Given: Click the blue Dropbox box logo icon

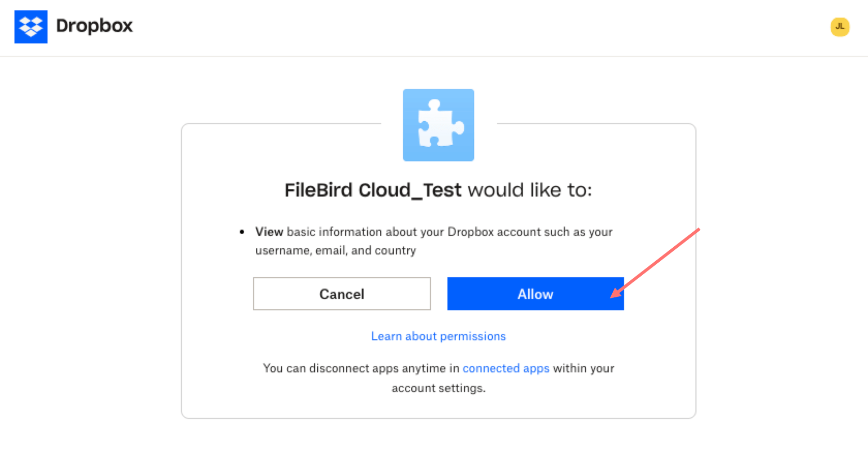Looking at the screenshot, I should pos(31,27).
